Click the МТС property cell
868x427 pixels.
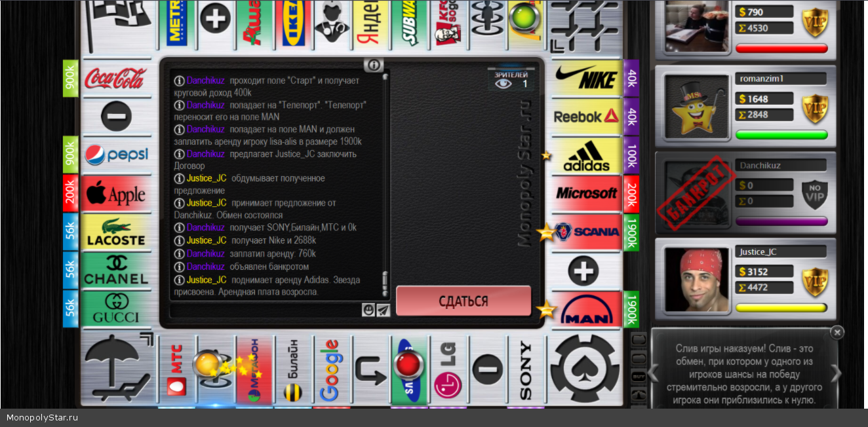[x=177, y=371]
